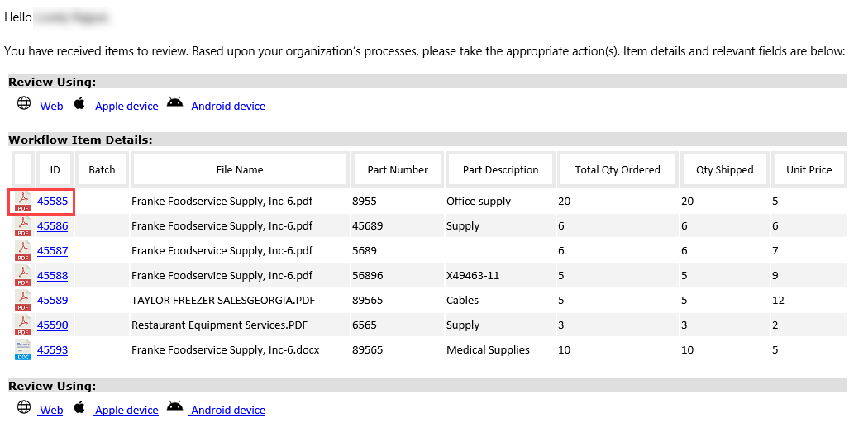Image resolution: width=868 pixels, height=432 pixels.
Task: Click the PDF icon for TAYLOR FREEZER row
Action: point(22,301)
